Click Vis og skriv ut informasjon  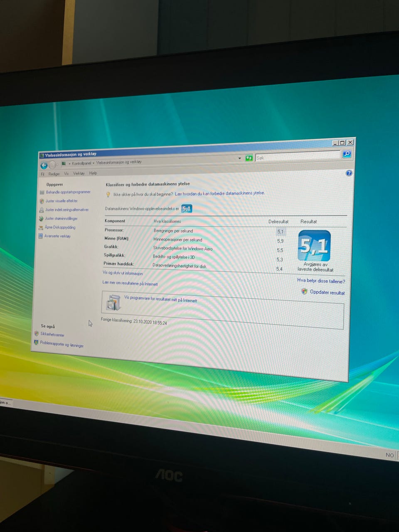click(123, 273)
